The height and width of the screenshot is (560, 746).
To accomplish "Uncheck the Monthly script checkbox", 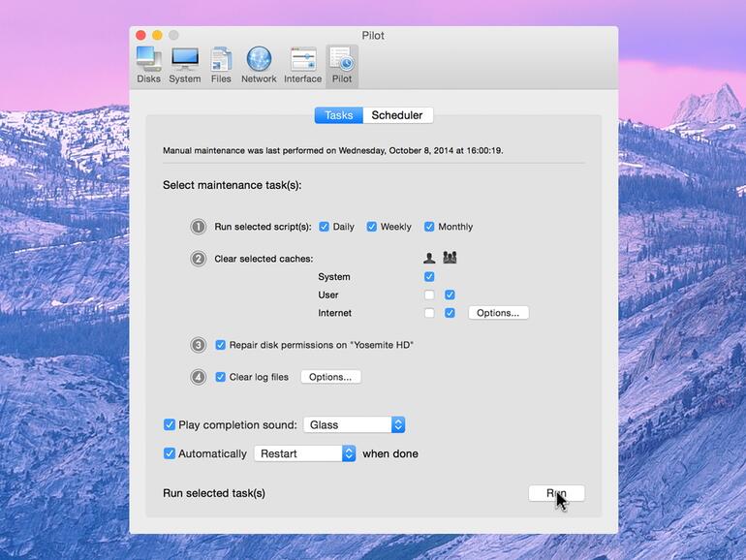I will click(429, 227).
